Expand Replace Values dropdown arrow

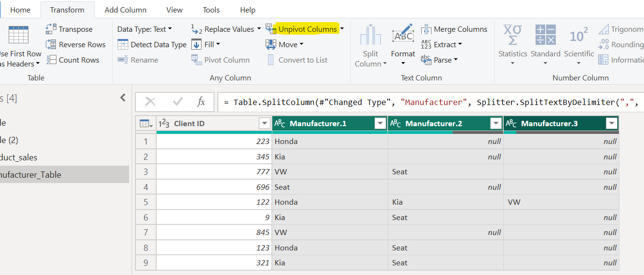[259, 29]
